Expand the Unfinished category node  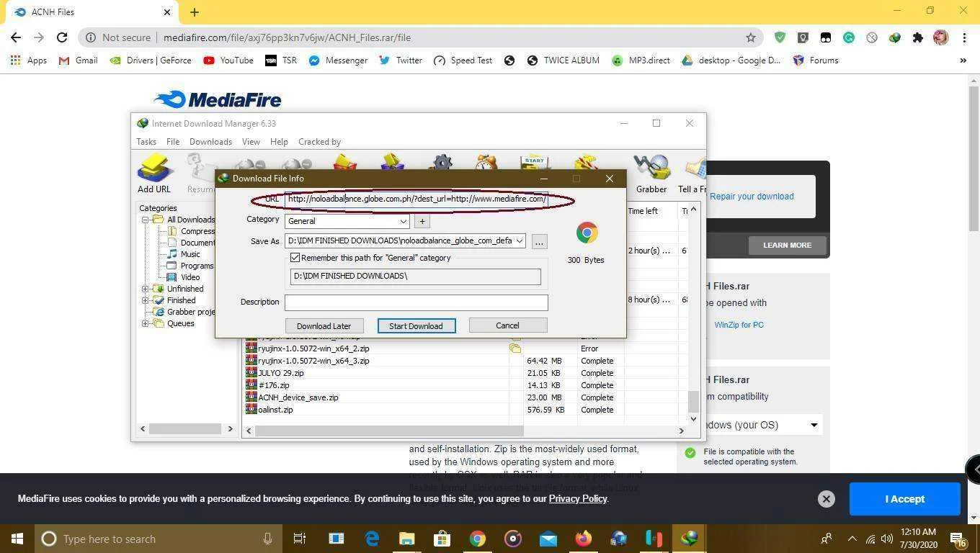(x=145, y=289)
